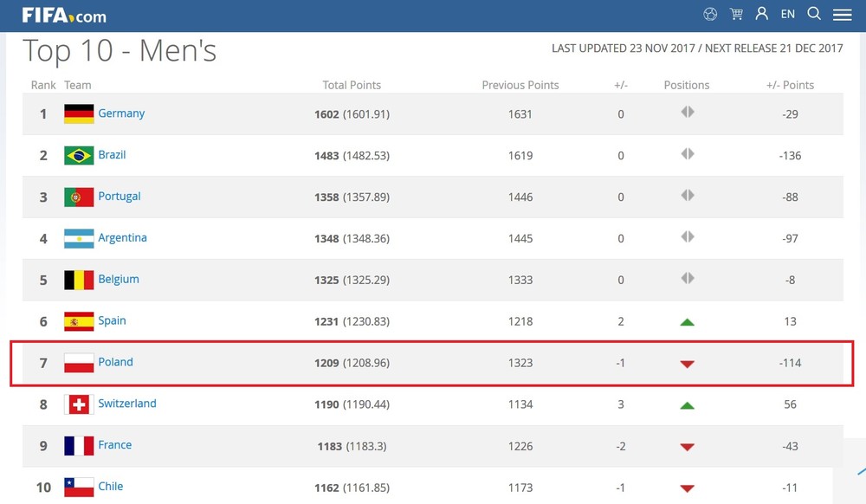Click the Brazil flag icon

[x=79, y=155]
